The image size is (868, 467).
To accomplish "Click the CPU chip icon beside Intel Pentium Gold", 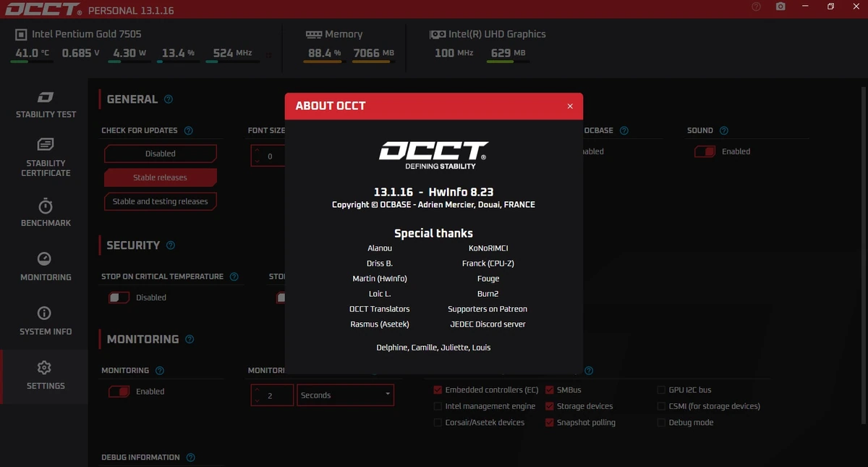I will tap(22, 34).
